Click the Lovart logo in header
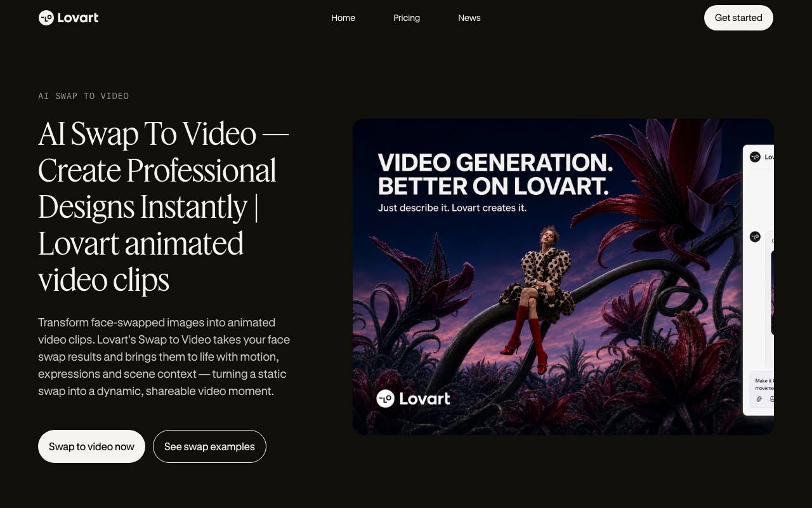 pos(69,18)
